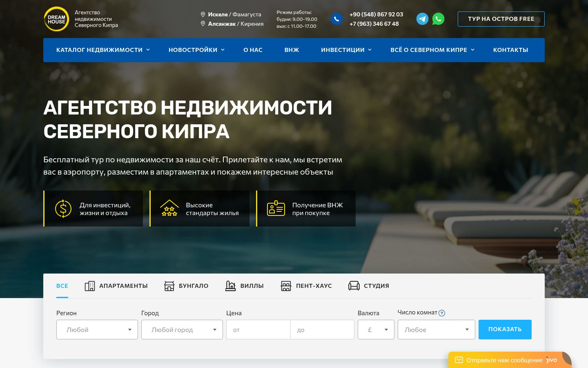Open the WhatsApp chat icon

(x=438, y=19)
